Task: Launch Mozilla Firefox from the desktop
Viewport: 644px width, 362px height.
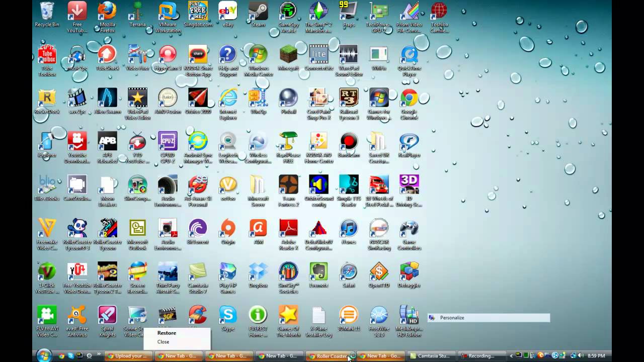Action: click(107, 18)
